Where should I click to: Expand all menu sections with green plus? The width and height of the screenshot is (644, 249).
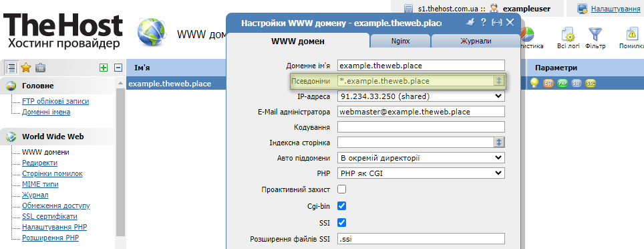104,68
